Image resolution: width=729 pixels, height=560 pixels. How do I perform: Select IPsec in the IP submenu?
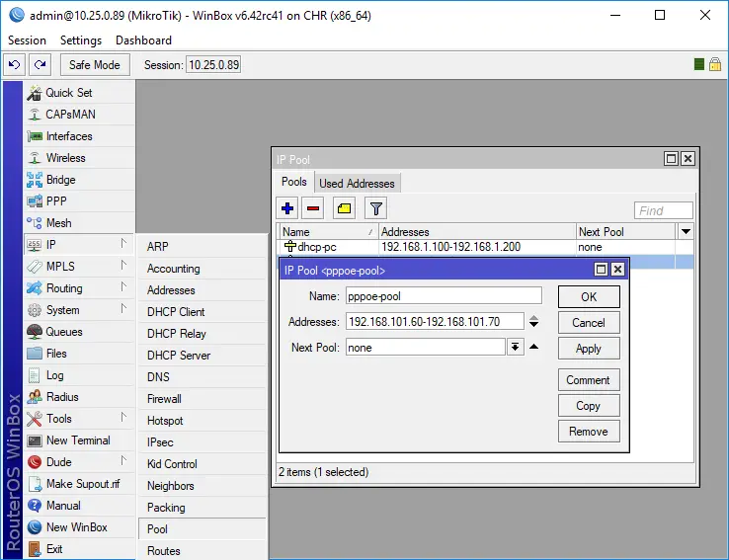click(202, 441)
